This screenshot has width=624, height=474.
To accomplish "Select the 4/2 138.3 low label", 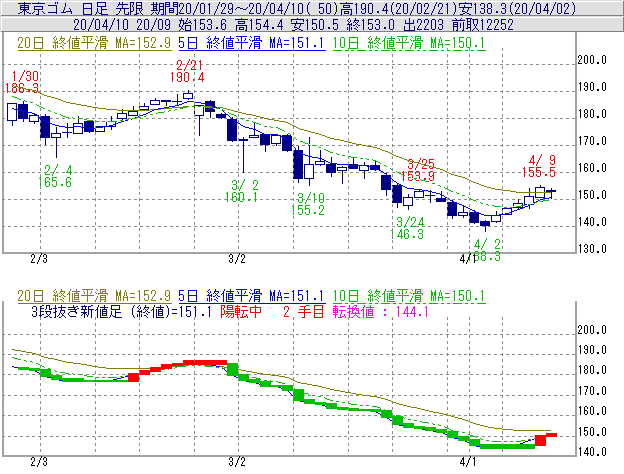I will tap(486, 250).
